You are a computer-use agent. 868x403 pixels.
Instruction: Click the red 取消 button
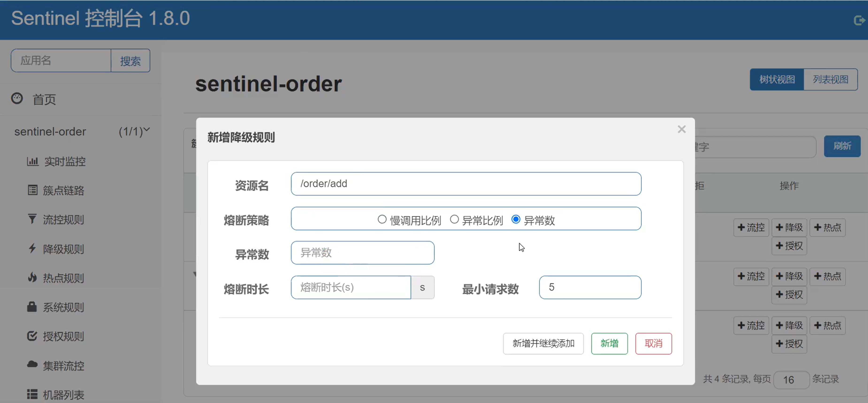653,343
